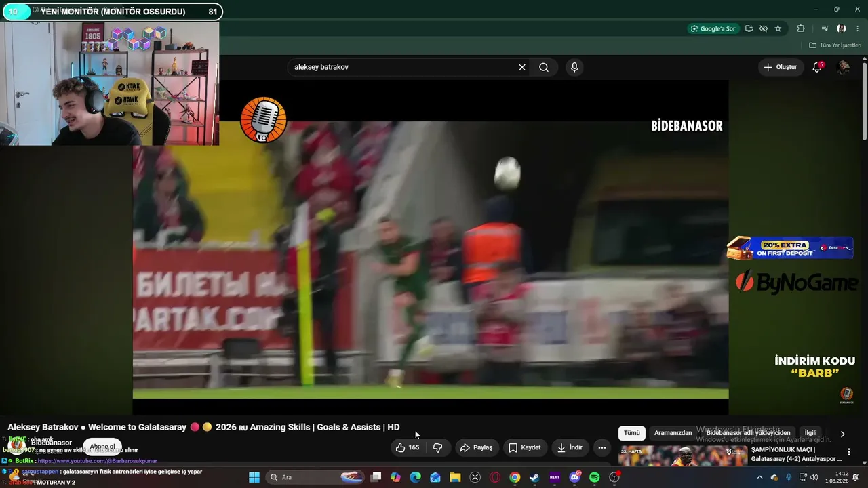The height and width of the screenshot is (488, 868).
Task: Open the BotRix youtube.com/@Barbarosakpunar chat link
Action: pos(97,461)
